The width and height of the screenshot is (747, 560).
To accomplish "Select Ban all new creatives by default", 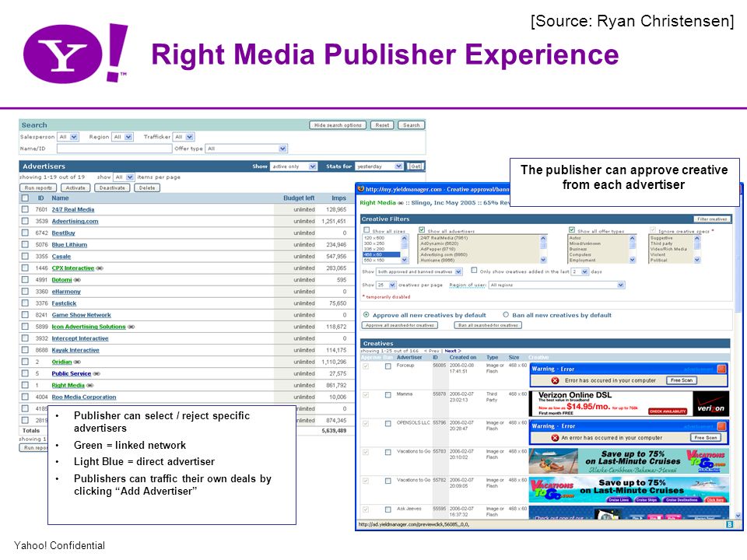I will 506,315.
